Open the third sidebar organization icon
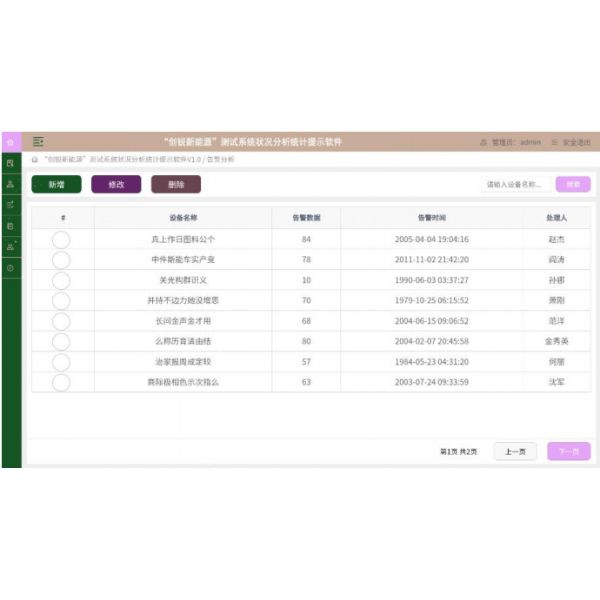600x600 pixels. point(10,184)
